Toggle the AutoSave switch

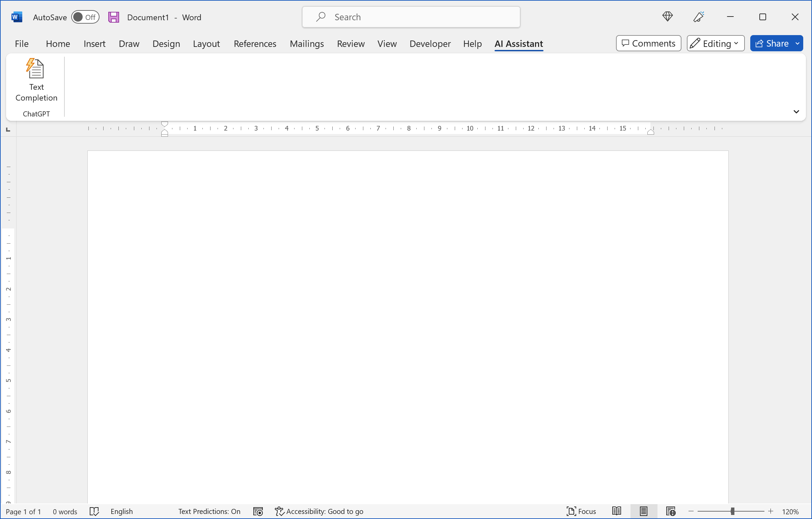pyautogui.click(x=85, y=17)
